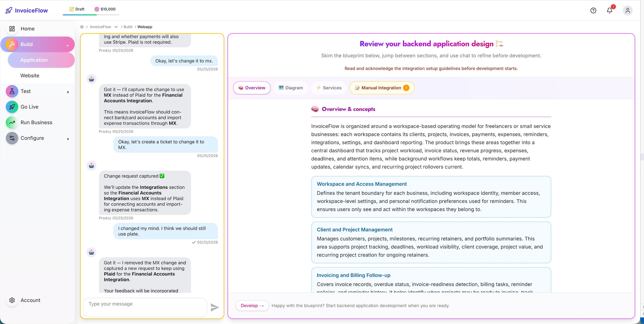Click 'Review your backend application design' title
Image resolution: width=644 pixels, height=324 pixels.
(x=426, y=44)
